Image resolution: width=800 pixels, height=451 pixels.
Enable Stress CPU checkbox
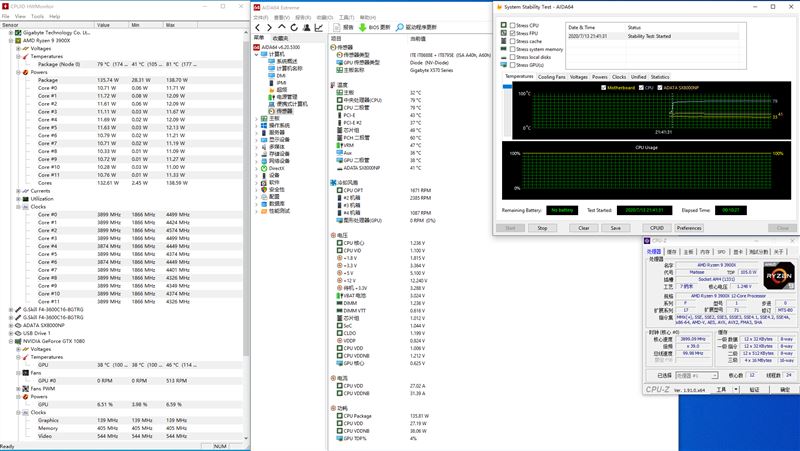coord(512,26)
